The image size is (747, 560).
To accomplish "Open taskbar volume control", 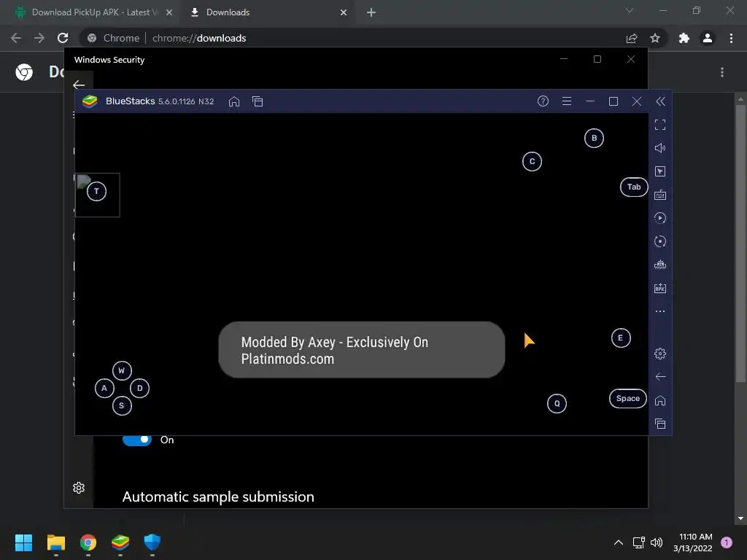I will pos(657,542).
